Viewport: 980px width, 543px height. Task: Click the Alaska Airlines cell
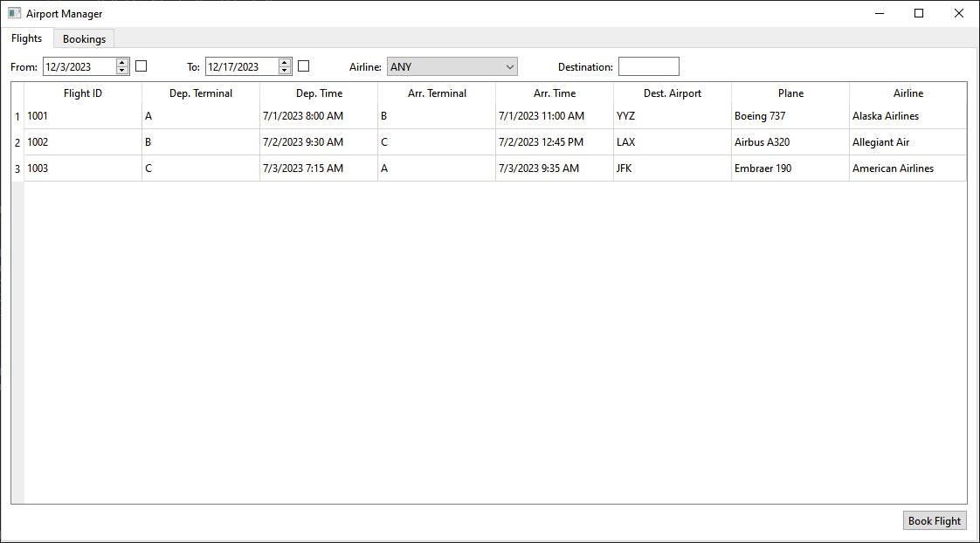908,116
